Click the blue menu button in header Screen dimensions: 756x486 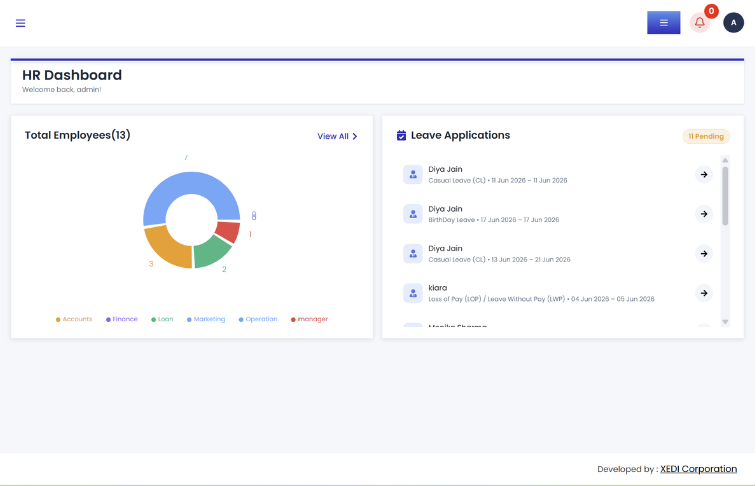point(663,23)
